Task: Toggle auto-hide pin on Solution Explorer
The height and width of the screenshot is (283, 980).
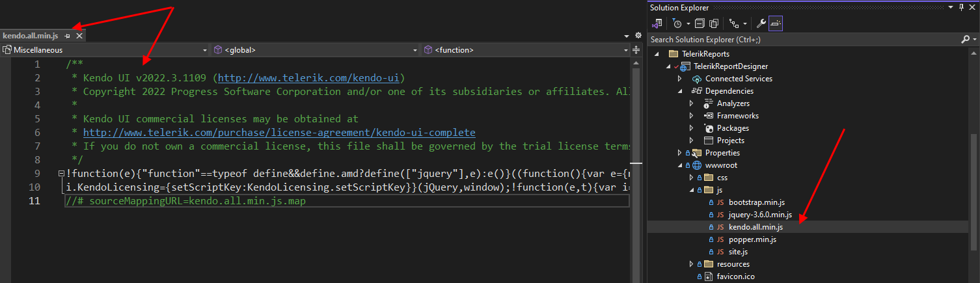Action: [962, 7]
